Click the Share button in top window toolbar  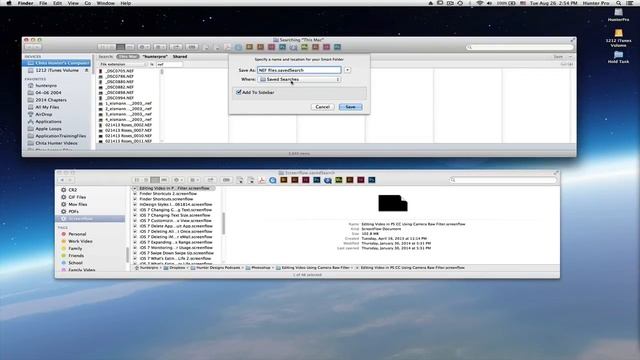click(176, 47)
